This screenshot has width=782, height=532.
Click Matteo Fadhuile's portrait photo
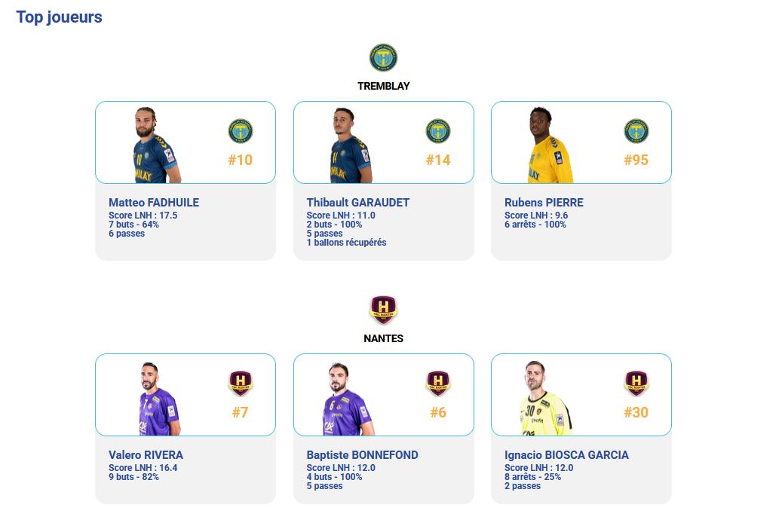pyautogui.click(x=155, y=145)
